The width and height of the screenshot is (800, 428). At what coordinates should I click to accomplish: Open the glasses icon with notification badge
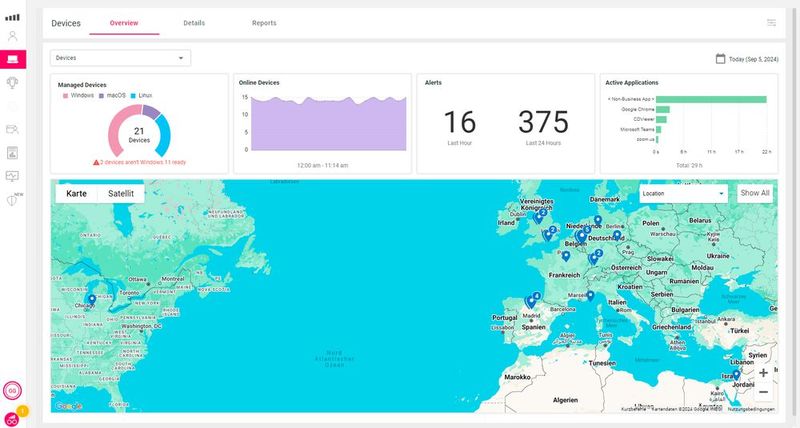[12, 419]
